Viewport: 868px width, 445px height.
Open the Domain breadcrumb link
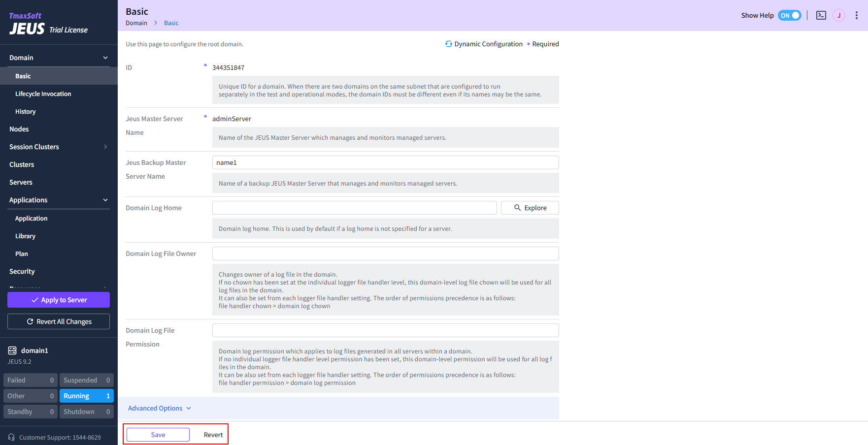[136, 23]
